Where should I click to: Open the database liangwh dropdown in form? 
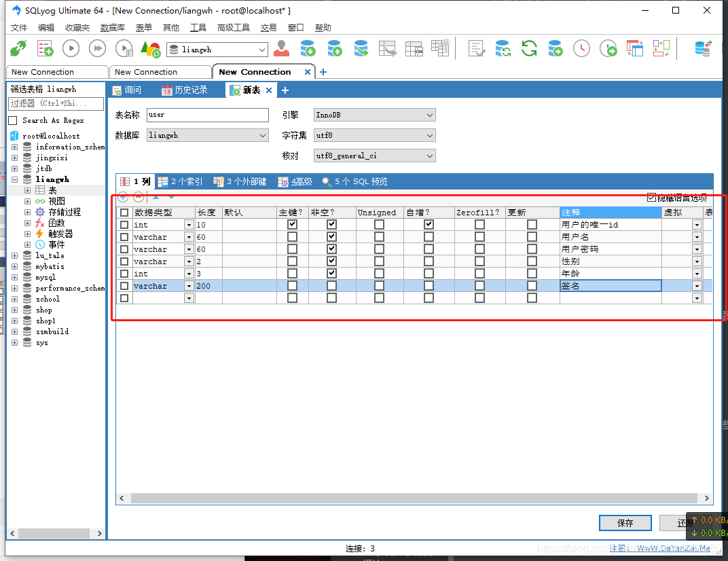[263, 136]
